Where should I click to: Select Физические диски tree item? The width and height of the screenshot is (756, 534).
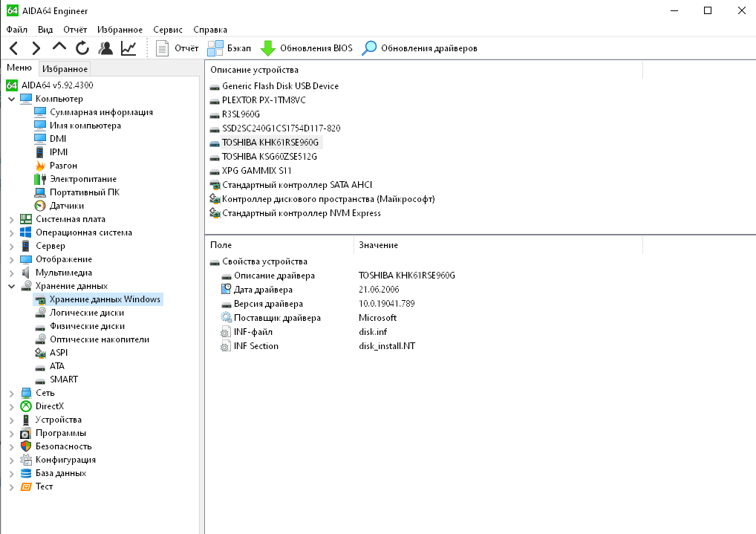coord(88,326)
